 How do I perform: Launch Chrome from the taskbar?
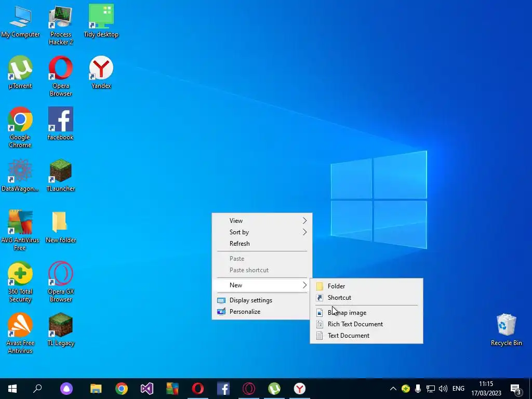coord(121,389)
